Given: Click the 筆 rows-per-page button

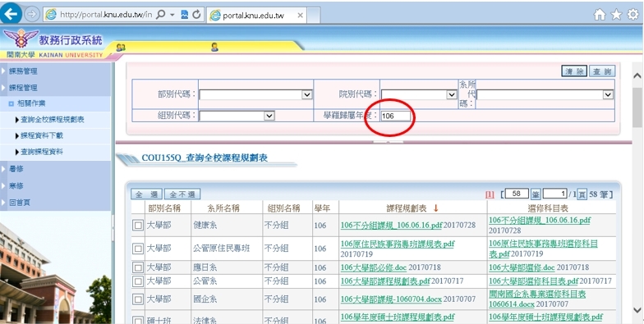Looking at the screenshot, I should (536, 194).
